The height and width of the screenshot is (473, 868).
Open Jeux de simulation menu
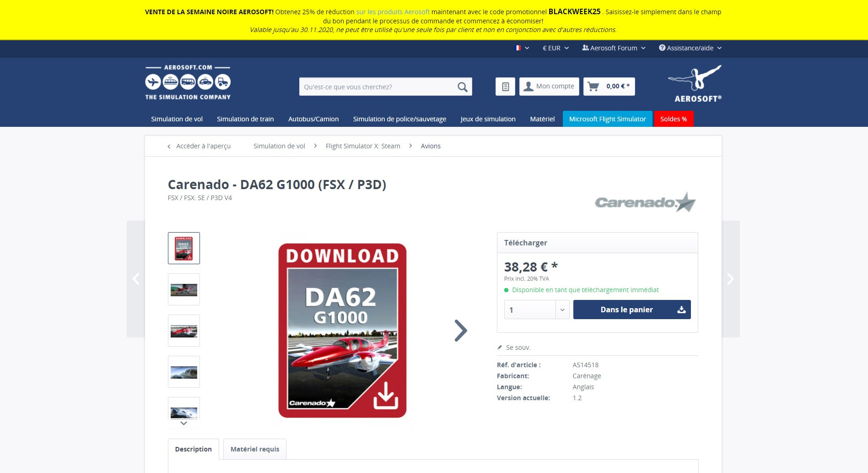coord(488,119)
